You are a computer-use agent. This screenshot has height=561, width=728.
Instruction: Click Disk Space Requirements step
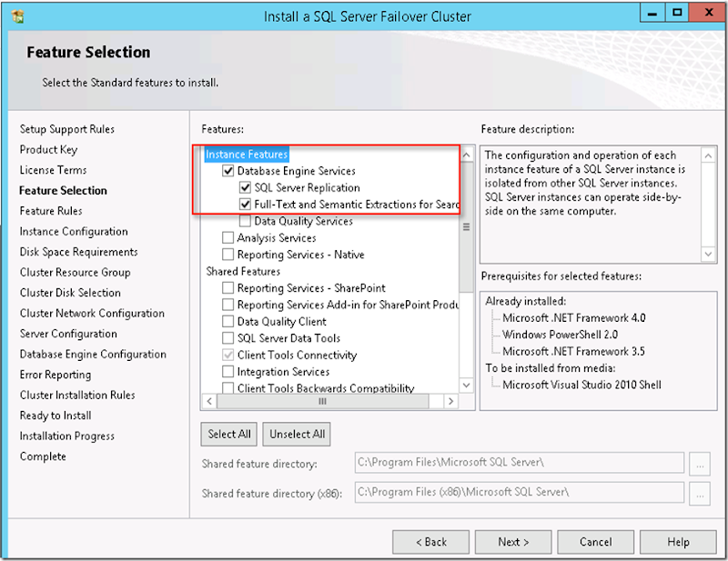(78, 252)
